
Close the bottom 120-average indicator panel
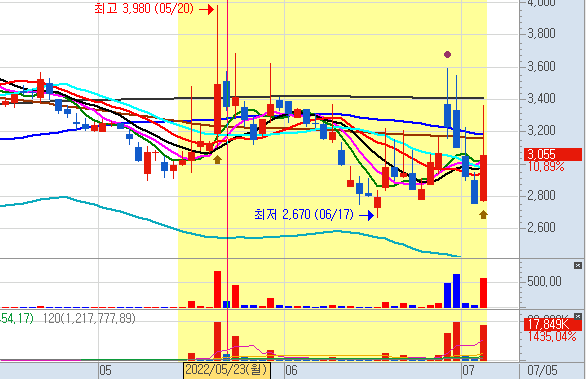pyautogui.click(x=578, y=317)
